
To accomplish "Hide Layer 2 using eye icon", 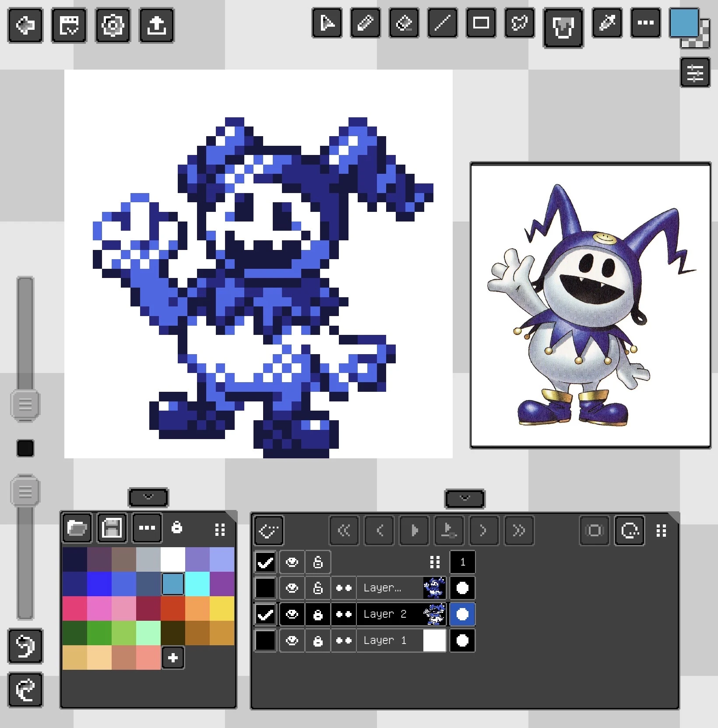I will [292, 614].
